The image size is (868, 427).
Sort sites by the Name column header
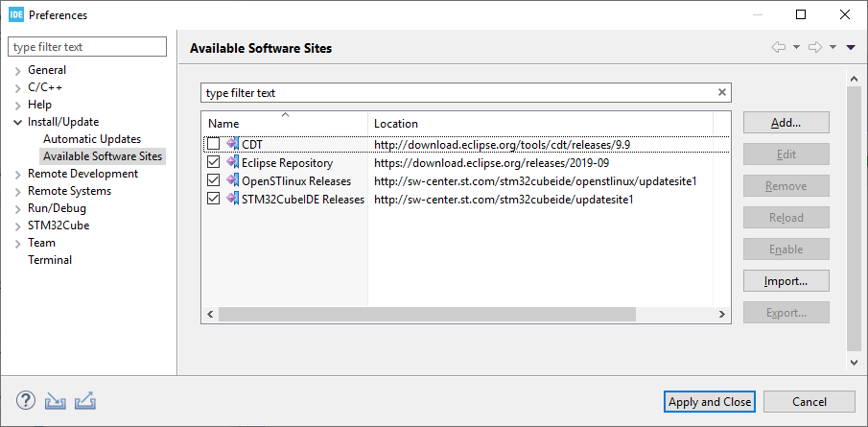(x=285, y=124)
